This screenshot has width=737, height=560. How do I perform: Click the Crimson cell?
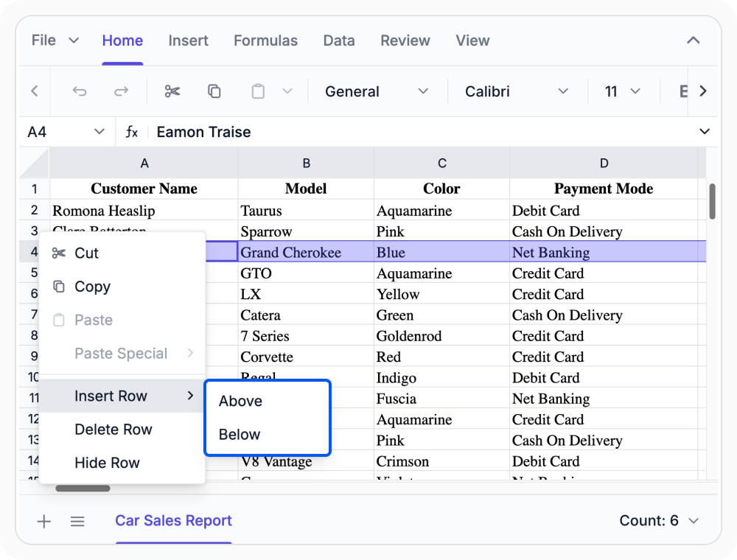click(x=441, y=461)
